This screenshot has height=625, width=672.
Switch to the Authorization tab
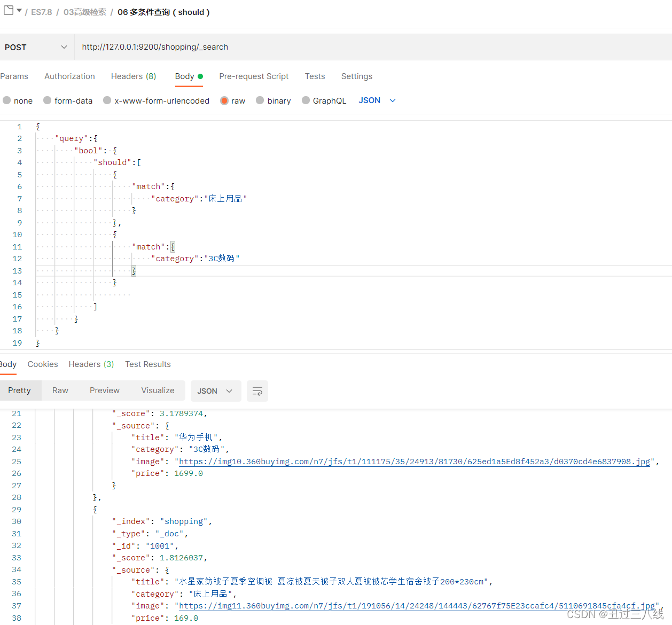coord(69,76)
